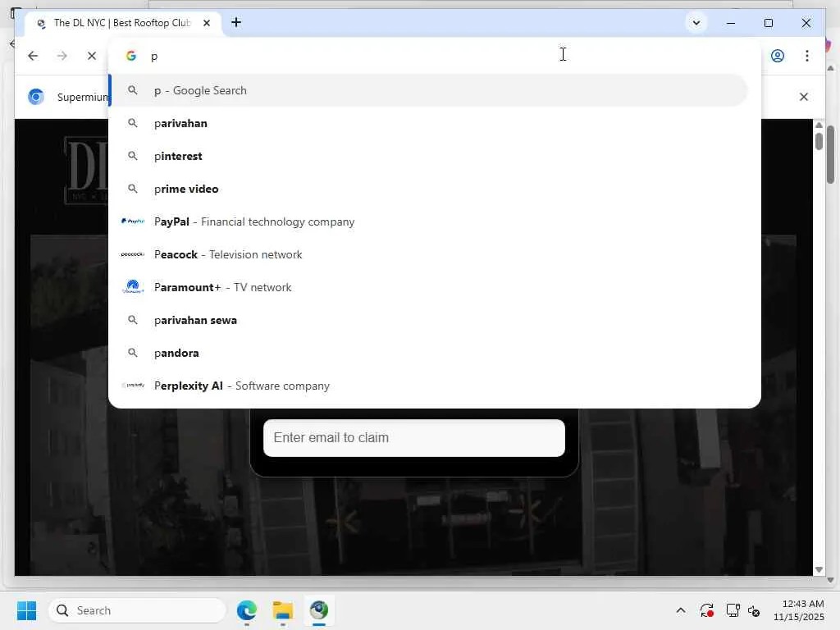Screen dimensions: 840x630
Task: Choose the 'parivahan sewa' suggestion
Action: pyautogui.click(x=428, y=320)
